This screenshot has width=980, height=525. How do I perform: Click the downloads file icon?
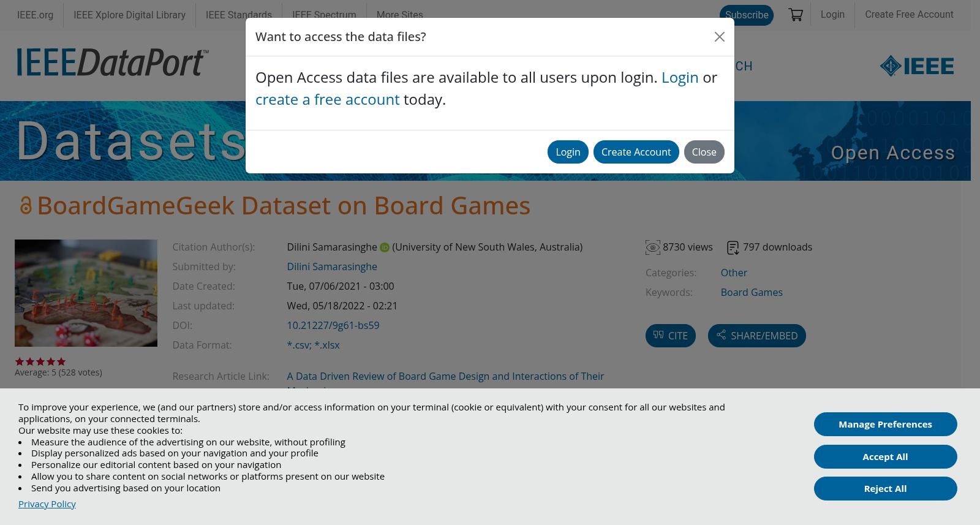[x=733, y=247]
